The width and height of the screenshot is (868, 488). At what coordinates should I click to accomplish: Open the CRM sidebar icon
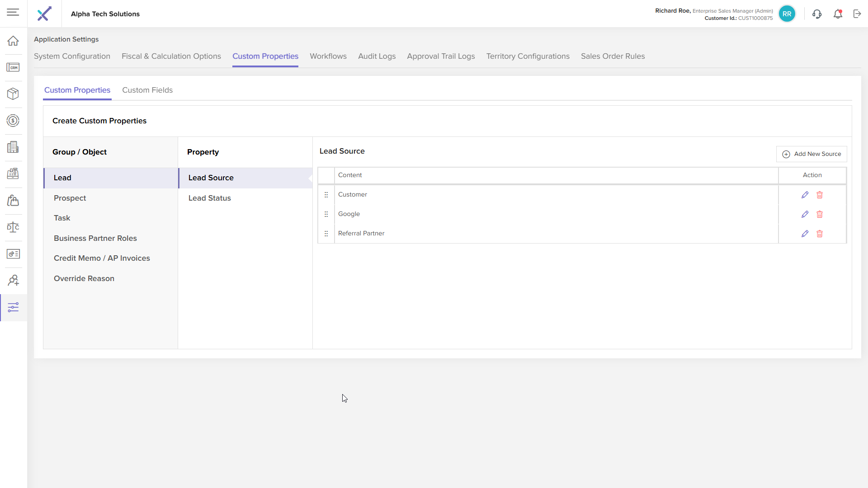[13, 67]
